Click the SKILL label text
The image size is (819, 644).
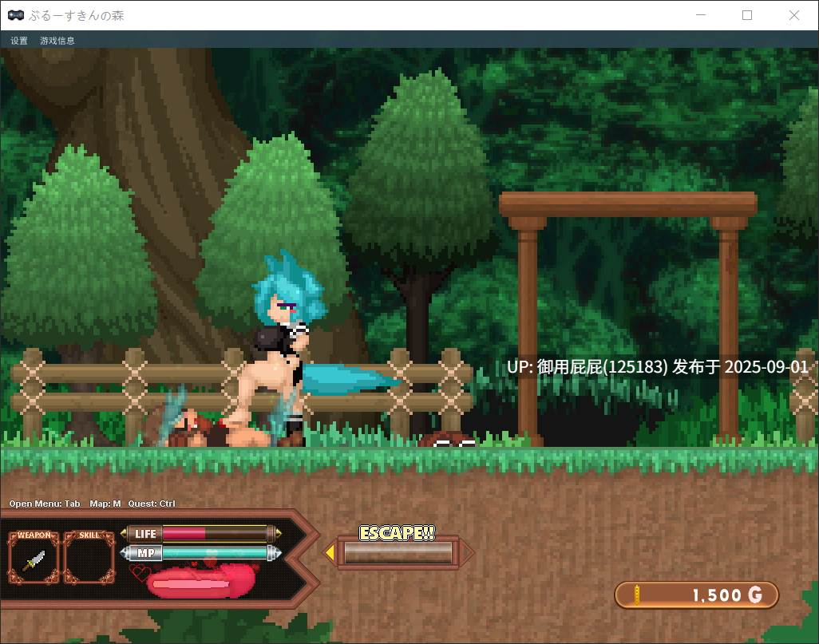point(89,535)
